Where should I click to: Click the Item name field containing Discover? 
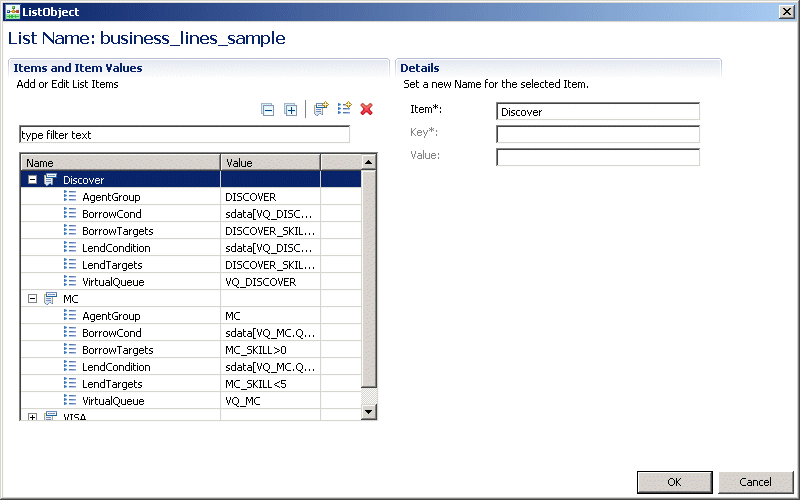coord(597,112)
